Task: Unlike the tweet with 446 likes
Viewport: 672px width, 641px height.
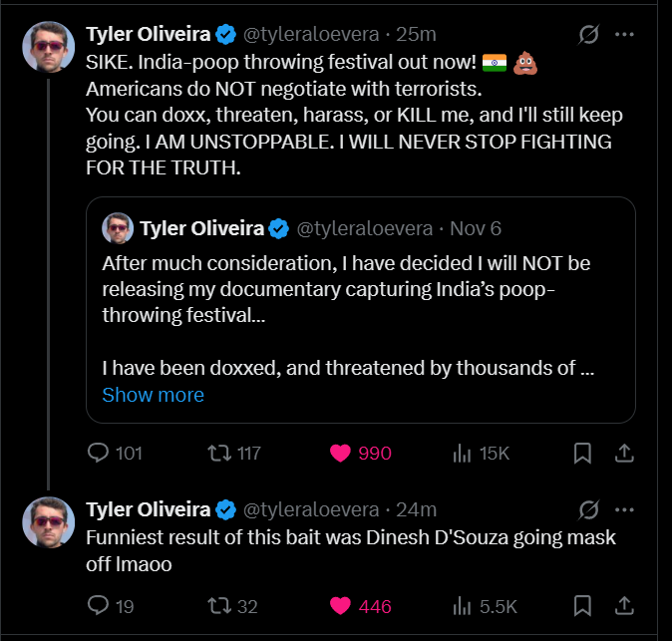Action: tap(342, 605)
